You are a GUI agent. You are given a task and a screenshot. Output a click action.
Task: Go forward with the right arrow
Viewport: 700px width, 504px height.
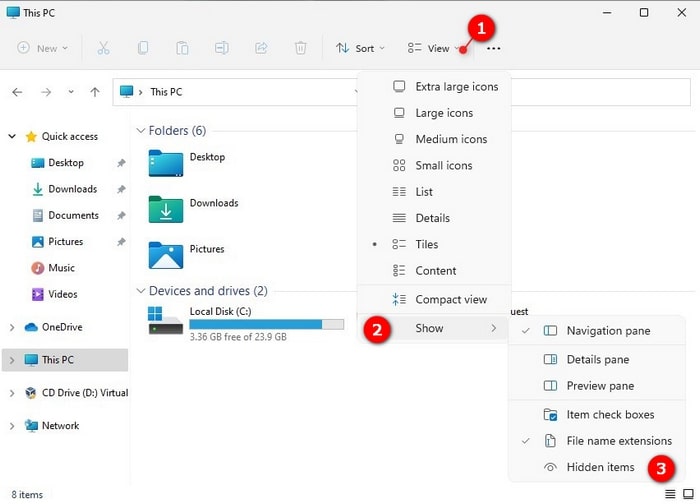(46, 92)
